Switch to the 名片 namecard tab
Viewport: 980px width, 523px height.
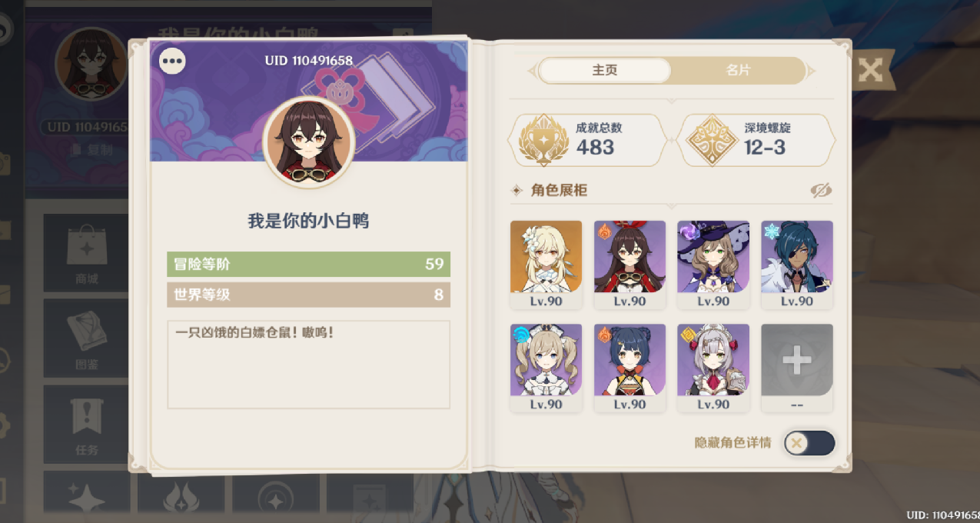pos(738,71)
